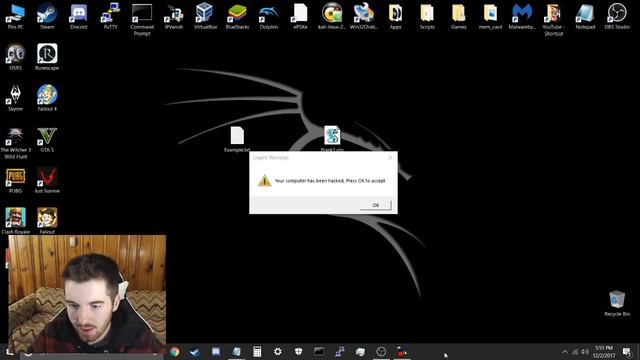The height and width of the screenshot is (360, 640).
Task: Open the notepad-style taskbar icon
Action: point(236,351)
